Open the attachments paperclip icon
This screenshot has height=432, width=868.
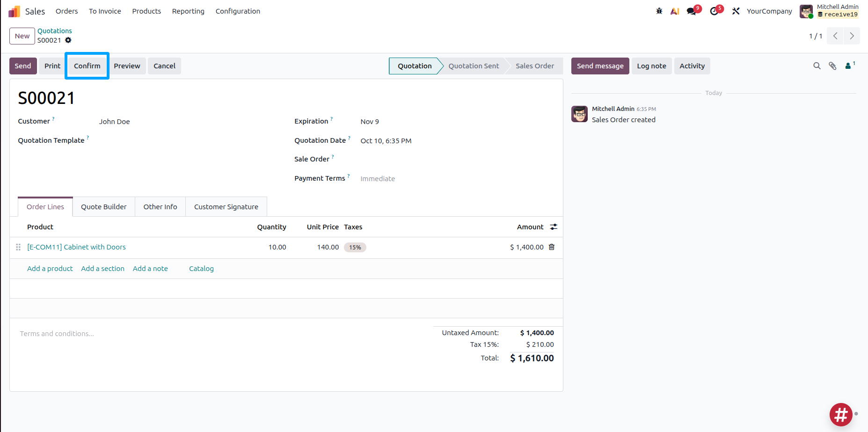click(x=832, y=66)
